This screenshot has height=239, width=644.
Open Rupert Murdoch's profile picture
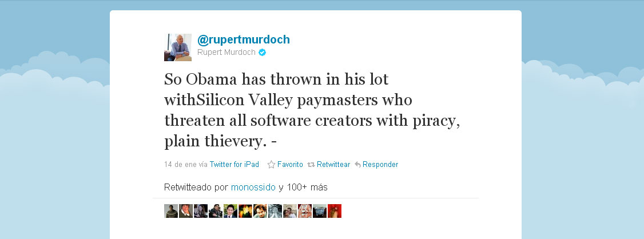pos(178,47)
